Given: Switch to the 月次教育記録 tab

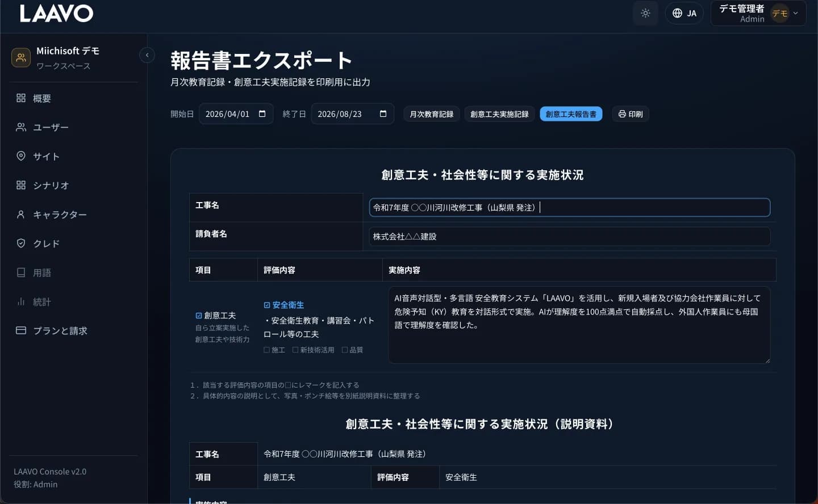Looking at the screenshot, I should 432,114.
